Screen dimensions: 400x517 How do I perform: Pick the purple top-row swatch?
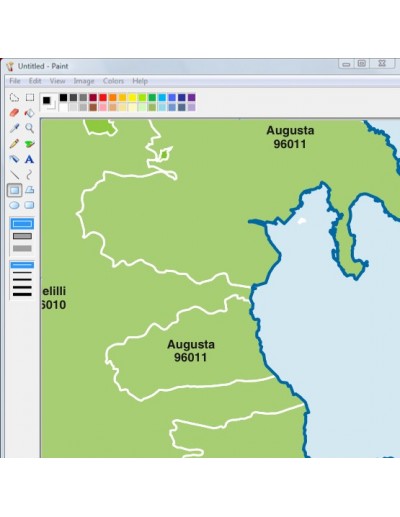(191, 97)
